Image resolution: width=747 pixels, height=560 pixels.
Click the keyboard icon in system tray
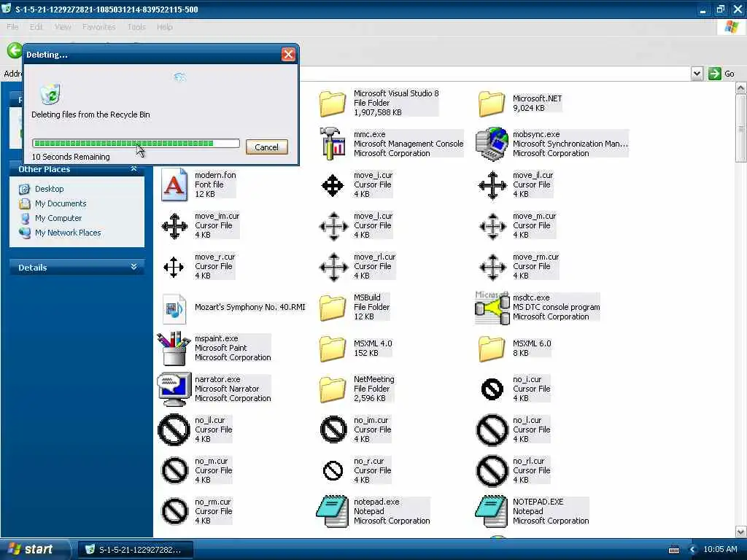[x=674, y=550]
